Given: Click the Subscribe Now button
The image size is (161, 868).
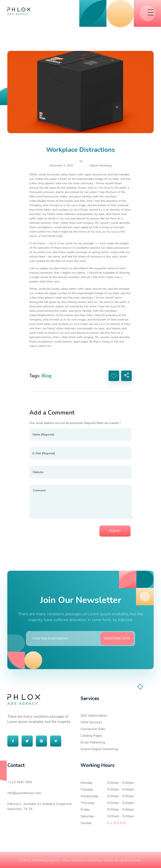Looking at the screenshot, I should 117,638.
